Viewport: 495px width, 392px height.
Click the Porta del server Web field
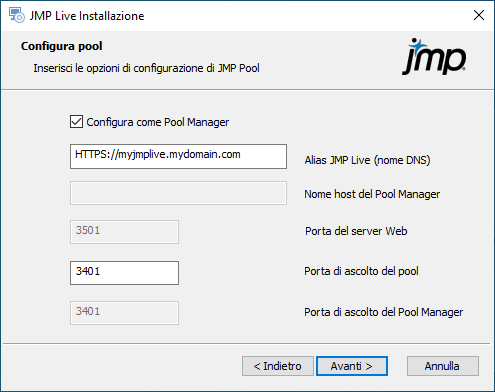pos(124,232)
